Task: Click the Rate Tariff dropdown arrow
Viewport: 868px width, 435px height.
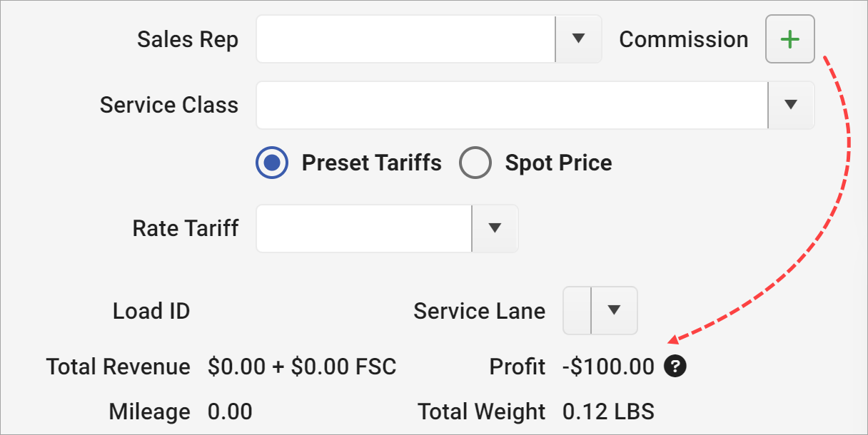Action: click(494, 228)
